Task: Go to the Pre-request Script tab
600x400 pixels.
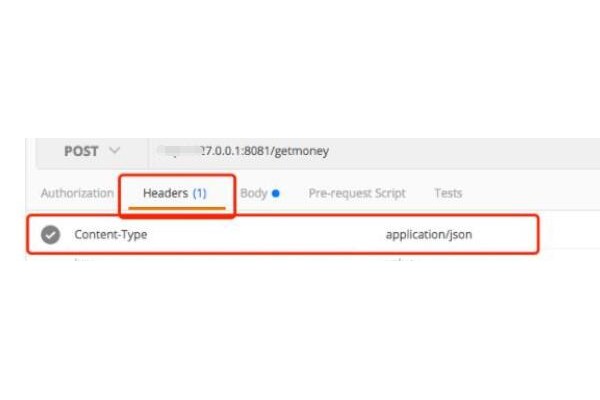Action: [x=357, y=193]
